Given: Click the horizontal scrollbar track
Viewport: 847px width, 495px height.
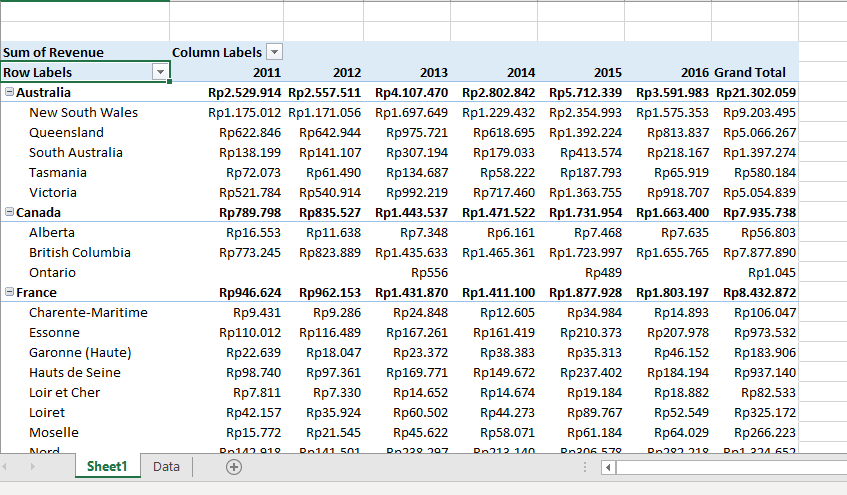Looking at the screenshot, I should pyautogui.click(x=730, y=467).
